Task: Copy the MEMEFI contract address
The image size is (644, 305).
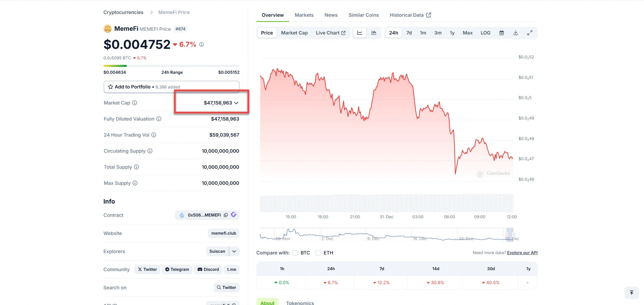Action: click(226, 215)
